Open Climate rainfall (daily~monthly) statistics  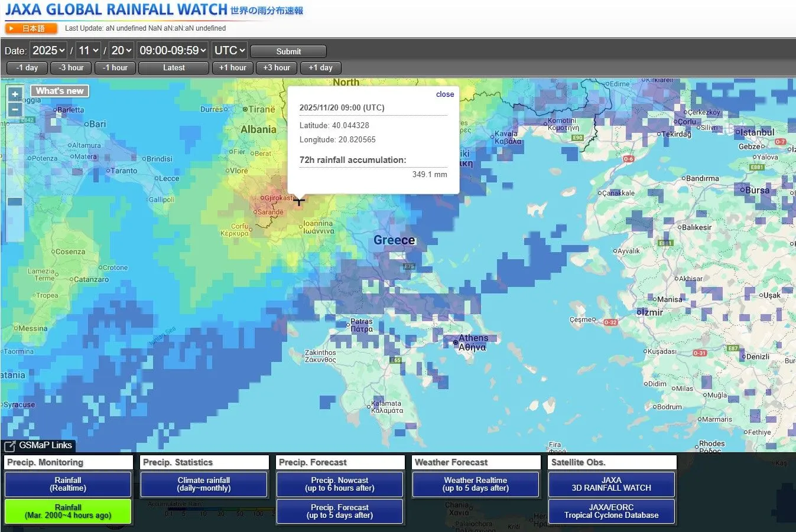click(204, 484)
